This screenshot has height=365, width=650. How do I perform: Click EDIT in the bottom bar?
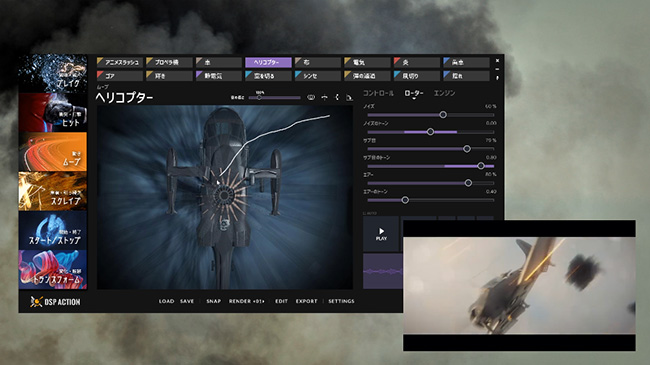tap(281, 301)
